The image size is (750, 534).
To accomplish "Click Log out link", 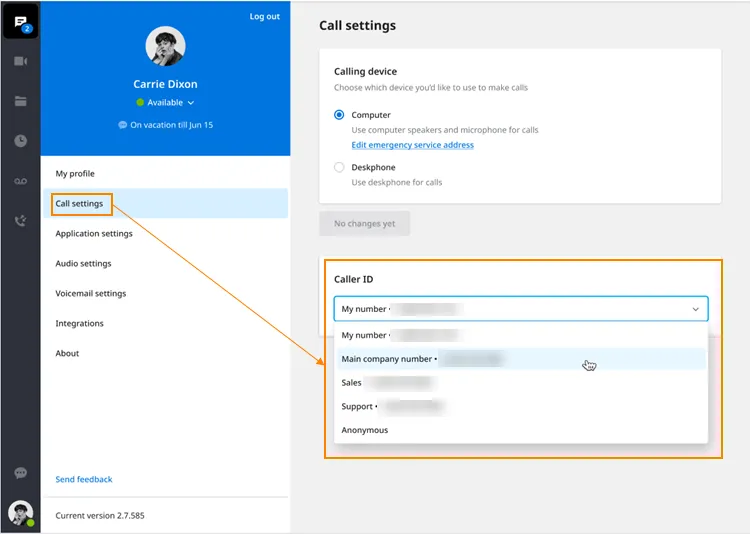I will pyautogui.click(x=265, y=16).
